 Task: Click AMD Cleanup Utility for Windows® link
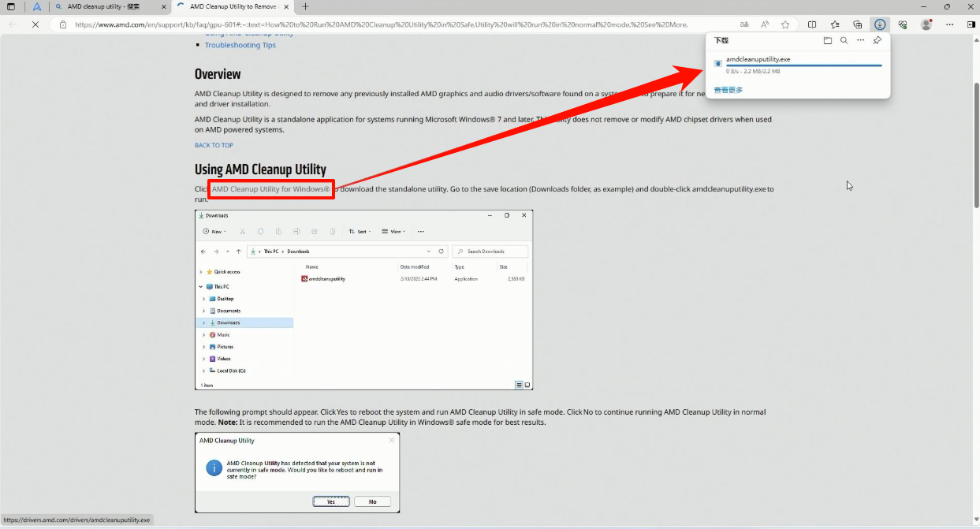coord(271,189)
